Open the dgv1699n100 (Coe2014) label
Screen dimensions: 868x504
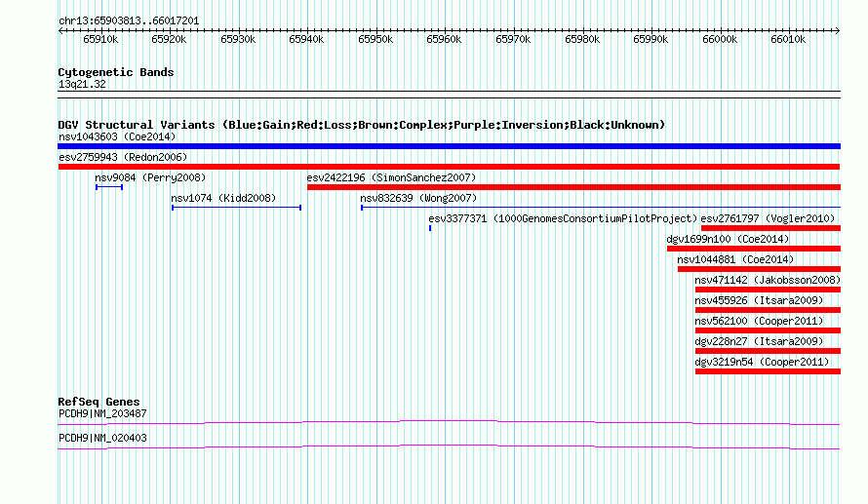[x=728, y=239]
